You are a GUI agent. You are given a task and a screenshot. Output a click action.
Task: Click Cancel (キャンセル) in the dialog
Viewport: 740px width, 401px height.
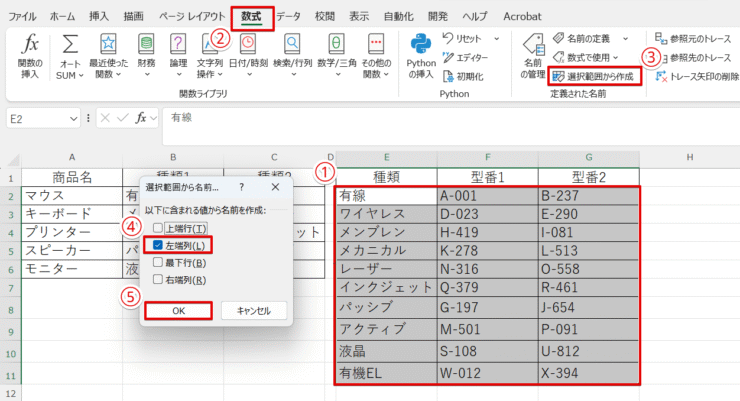[x=253, y=310]
